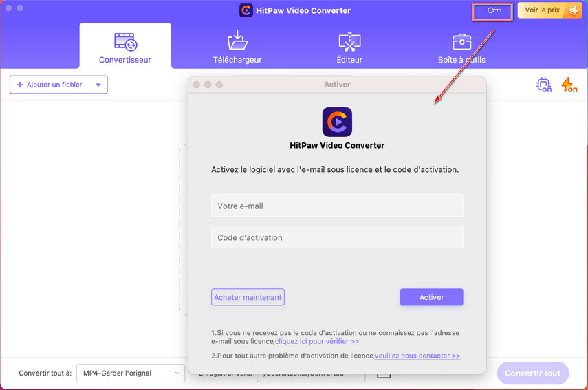Go to the Éditeur tab
Screen dimensions: 588x390
click(349, 47)
